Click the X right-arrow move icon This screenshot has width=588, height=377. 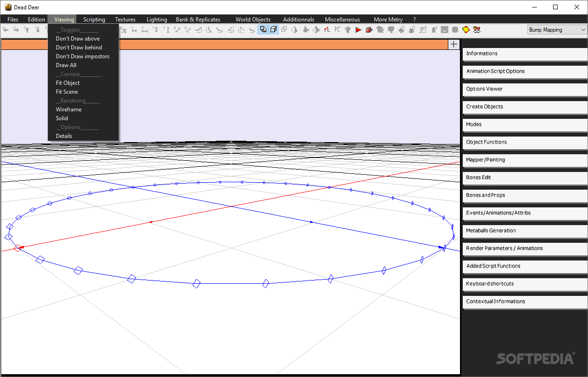pyautogui.click(x=16, y=30)
